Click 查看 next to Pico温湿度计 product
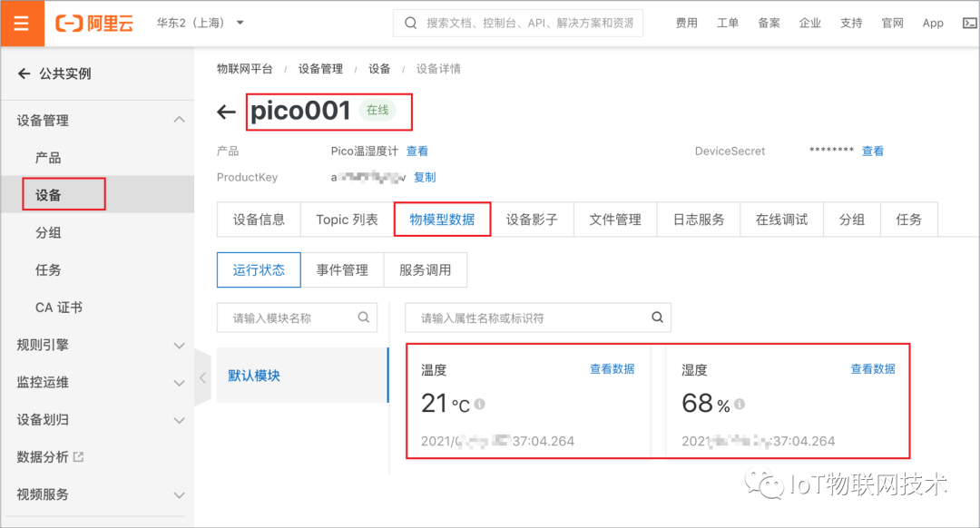 [x=416, y=152]
